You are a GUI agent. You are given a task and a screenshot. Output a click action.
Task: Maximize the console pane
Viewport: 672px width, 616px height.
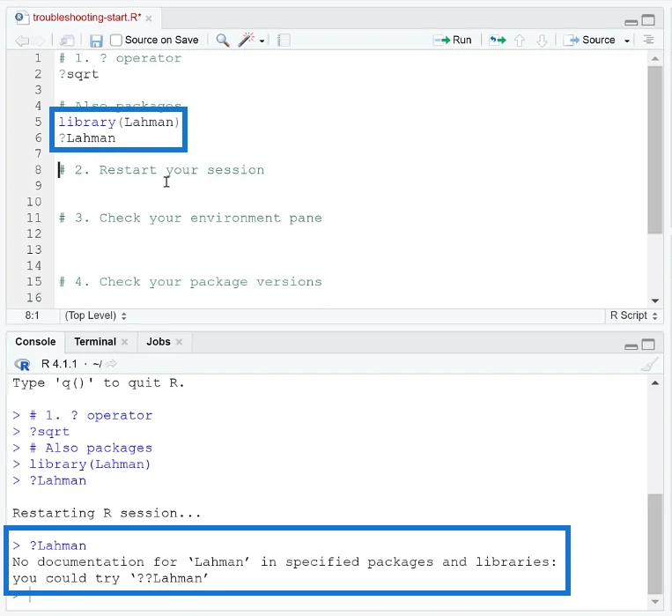click(648, 345)
